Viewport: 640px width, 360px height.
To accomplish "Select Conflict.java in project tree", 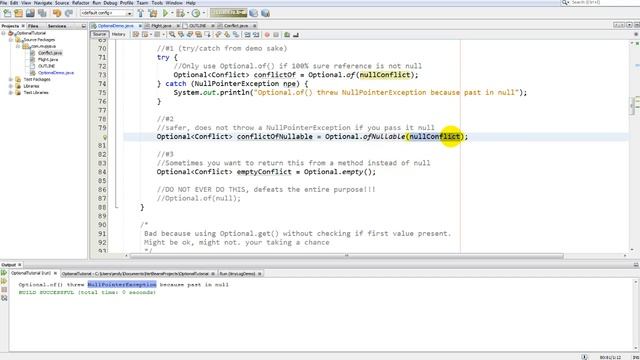I will (50, 53).
